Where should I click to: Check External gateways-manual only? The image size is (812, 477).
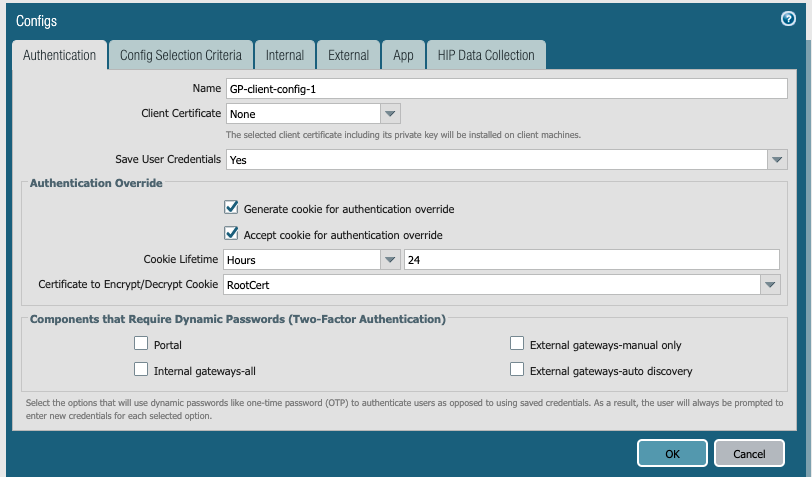tap(517, 343)
